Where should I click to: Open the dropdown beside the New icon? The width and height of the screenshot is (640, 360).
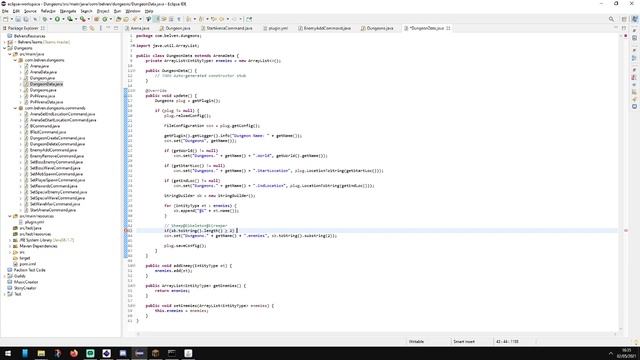(x=11, y=19)
